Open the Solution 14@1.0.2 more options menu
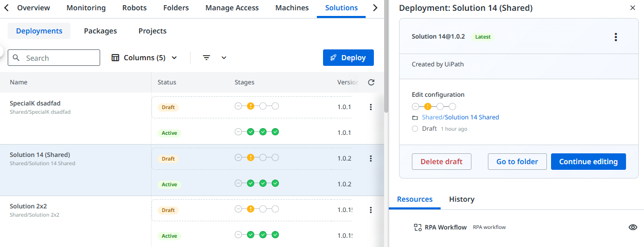This screenshot has height=247, width=644. pos(616,37)
